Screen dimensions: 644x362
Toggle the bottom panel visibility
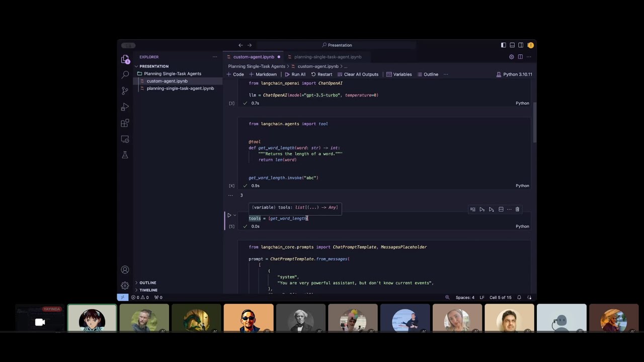[512, 45]
